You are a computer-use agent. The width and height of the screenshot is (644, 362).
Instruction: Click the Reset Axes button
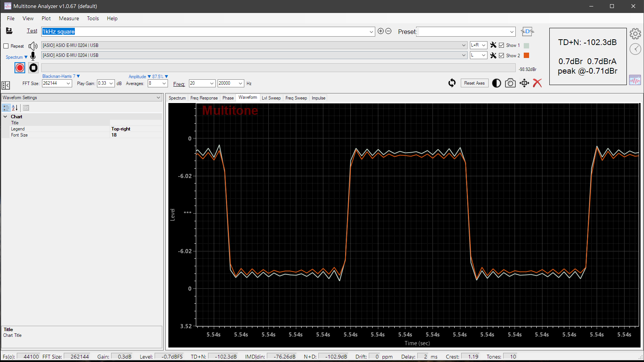point(475,83)
